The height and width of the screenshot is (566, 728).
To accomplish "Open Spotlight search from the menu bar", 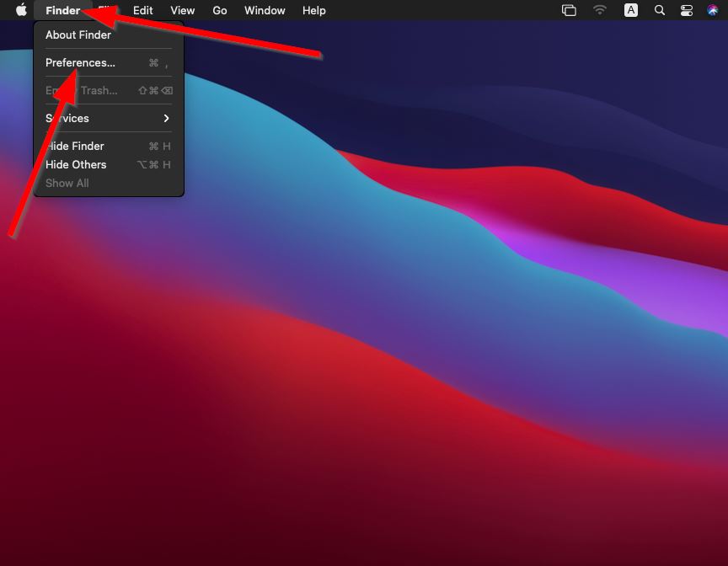I will 660,10.
